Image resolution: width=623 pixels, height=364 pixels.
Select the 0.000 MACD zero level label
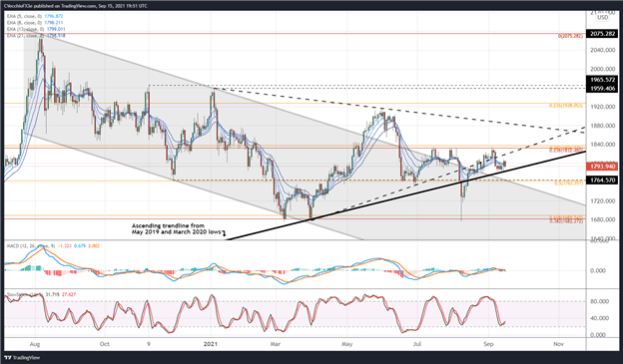(598, 270)
